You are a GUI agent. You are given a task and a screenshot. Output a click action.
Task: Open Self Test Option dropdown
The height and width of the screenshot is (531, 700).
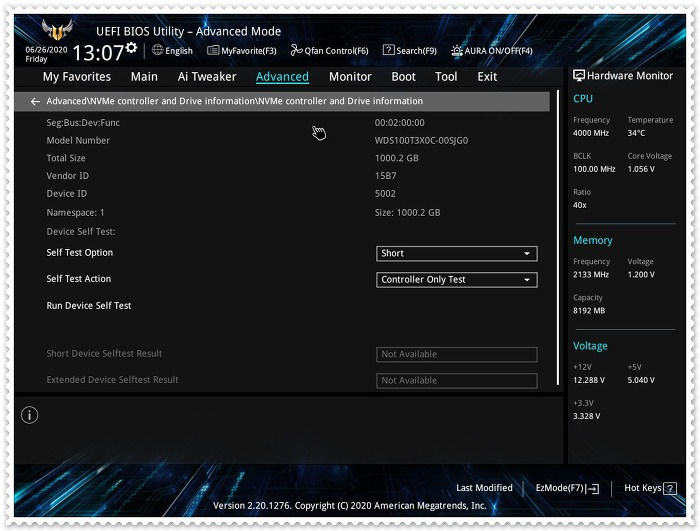coord(456,253)
